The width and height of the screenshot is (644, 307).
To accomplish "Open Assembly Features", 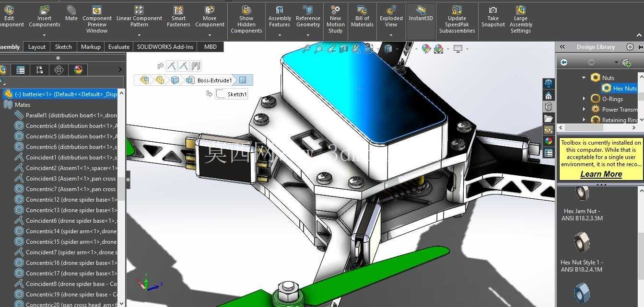I will pyautogui.click(x=280, y=17).
